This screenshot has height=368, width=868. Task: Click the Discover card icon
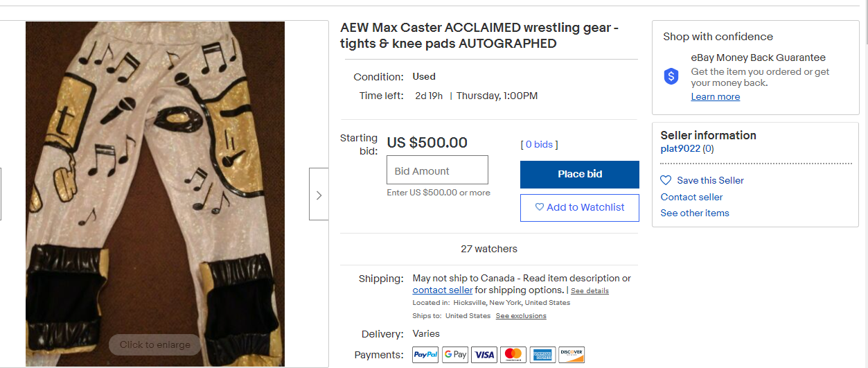pos(572,355)
